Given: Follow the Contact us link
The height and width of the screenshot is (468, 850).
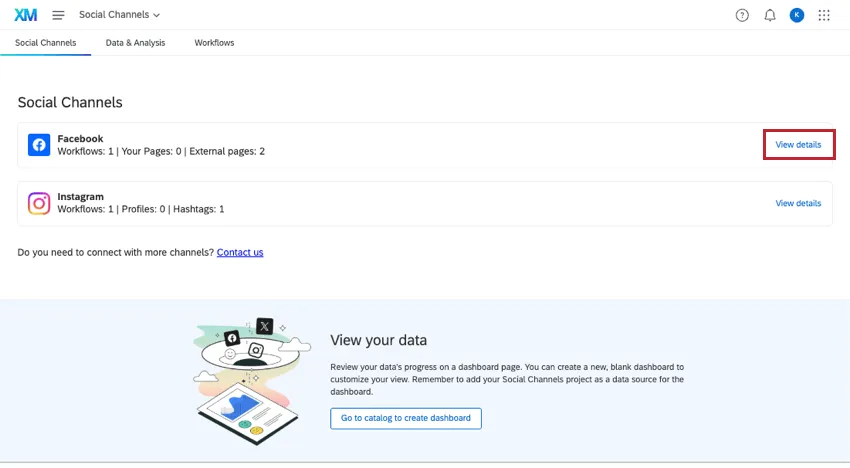Looking at the screenshot, I should point(240,252).
